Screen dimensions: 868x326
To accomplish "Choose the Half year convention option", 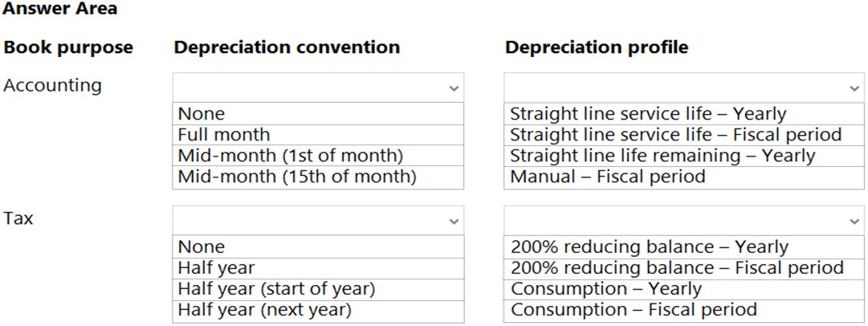I will click(318, 268).
